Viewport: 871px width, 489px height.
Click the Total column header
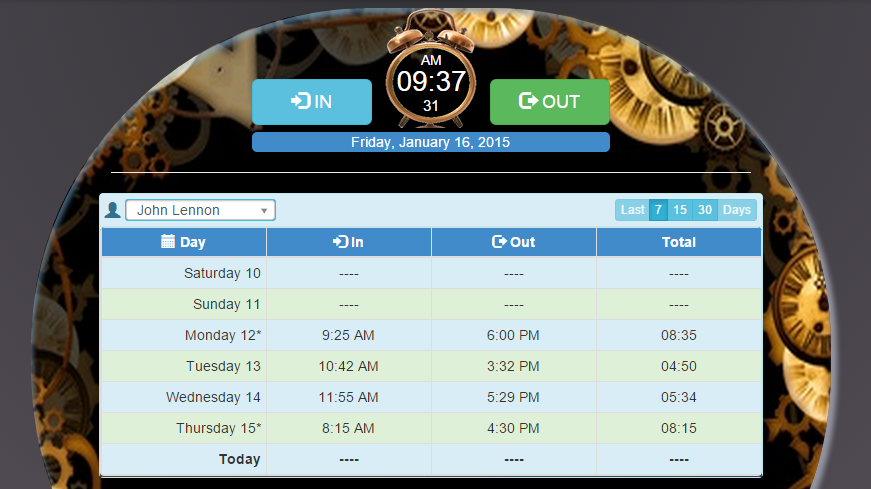click(x=678, y=242)
